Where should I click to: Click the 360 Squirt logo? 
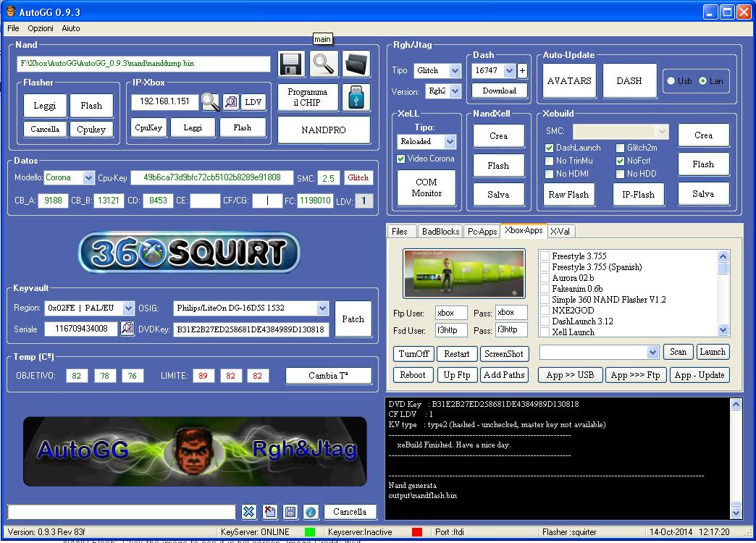(189, 252)
